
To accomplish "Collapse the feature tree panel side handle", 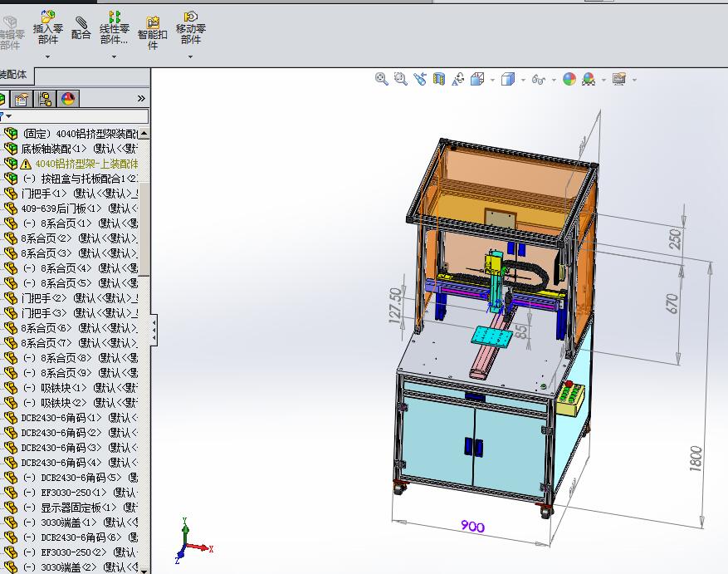I will coord(154,330).
